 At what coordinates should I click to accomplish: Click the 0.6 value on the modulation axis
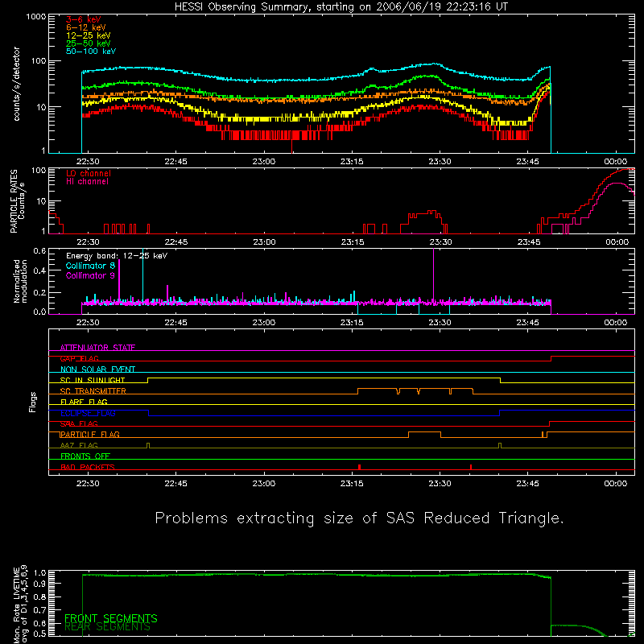click(x=39, y=251)
